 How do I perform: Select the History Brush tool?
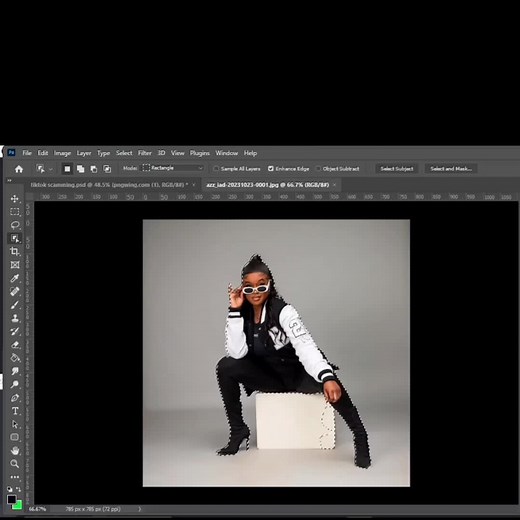tap(15, 331)
